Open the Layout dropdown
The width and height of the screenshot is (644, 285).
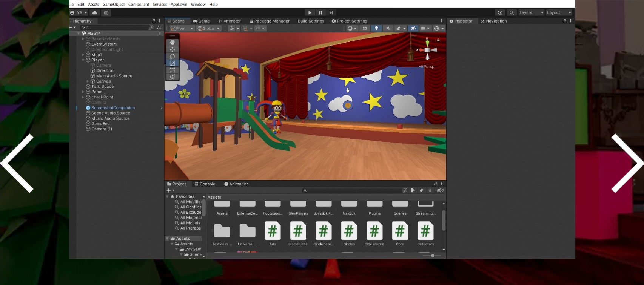click(x=559, y=12)
